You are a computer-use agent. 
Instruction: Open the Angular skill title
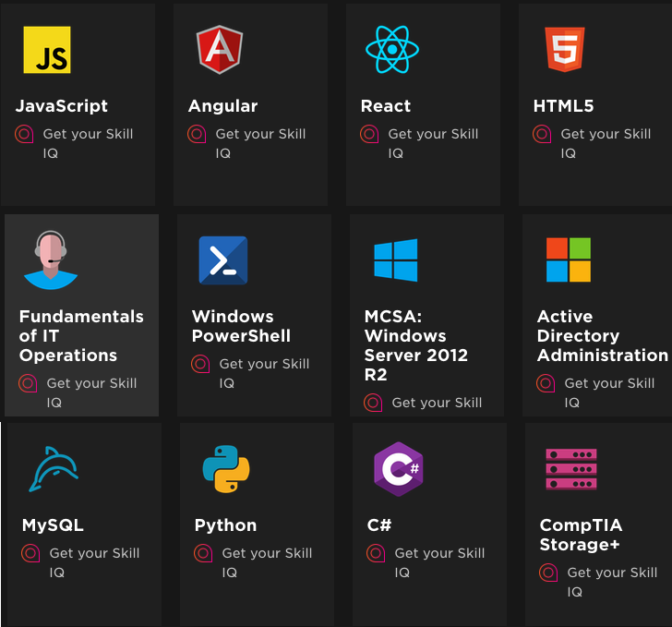(222, 106)
